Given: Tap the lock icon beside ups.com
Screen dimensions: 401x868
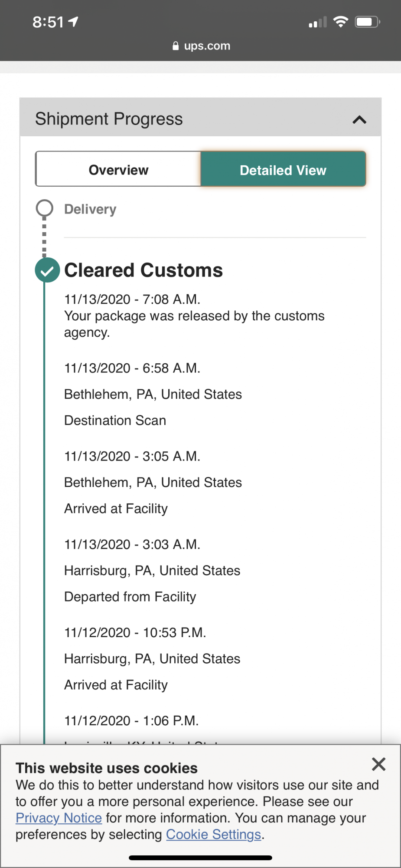Looking at the screenshot, I should [x=176, y=46].
